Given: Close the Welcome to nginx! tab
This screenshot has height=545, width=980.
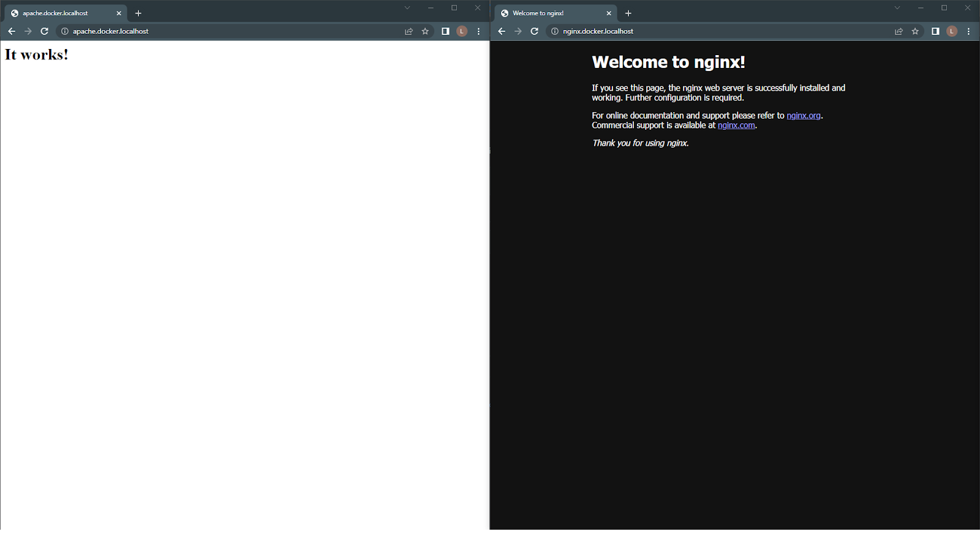Looking at the screenshot, I should point(609,13).
